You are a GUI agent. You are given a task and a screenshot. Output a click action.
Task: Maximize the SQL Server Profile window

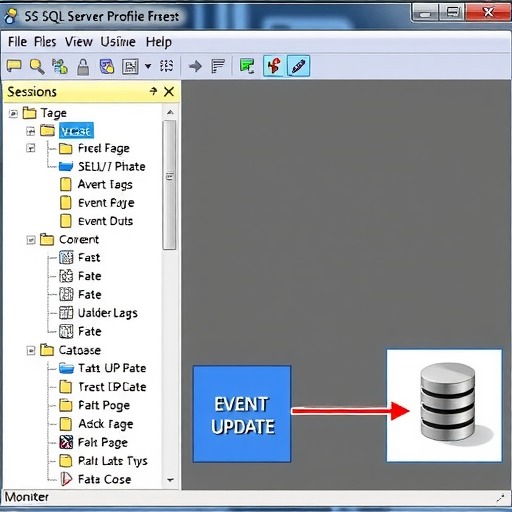[453, 13]
